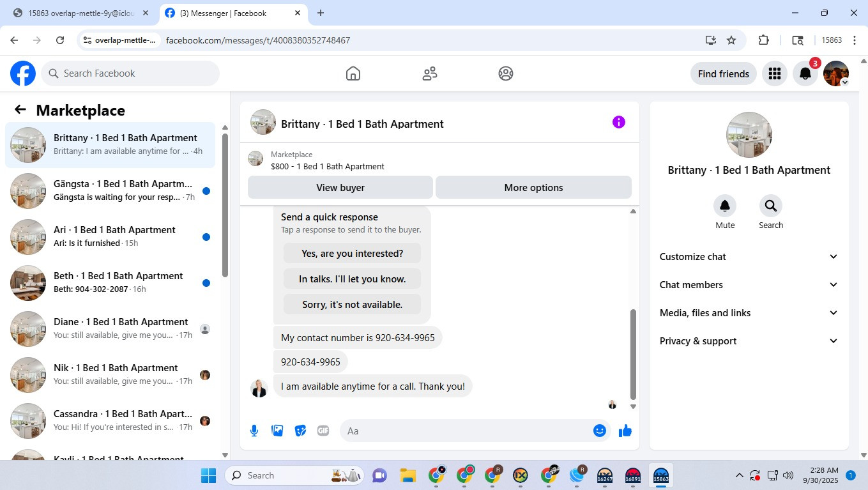Attach a photo with the image icon

click(x=277, y=431)
